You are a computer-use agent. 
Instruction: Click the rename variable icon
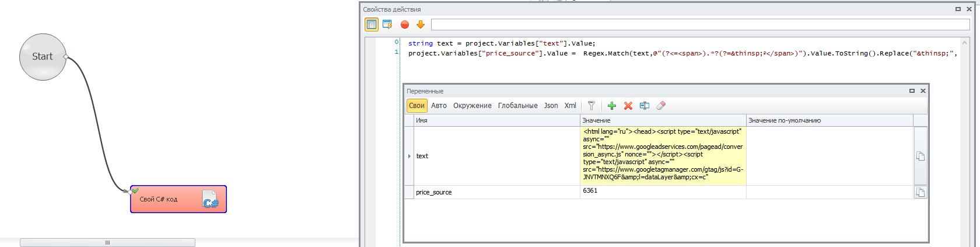[x=644, y=106]
